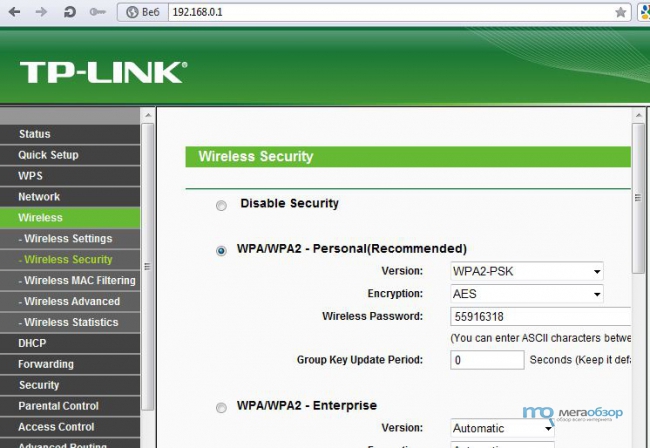Click main content scrollbar up arrow
Viewport: 650px width, 448px height.
(638, 115)
